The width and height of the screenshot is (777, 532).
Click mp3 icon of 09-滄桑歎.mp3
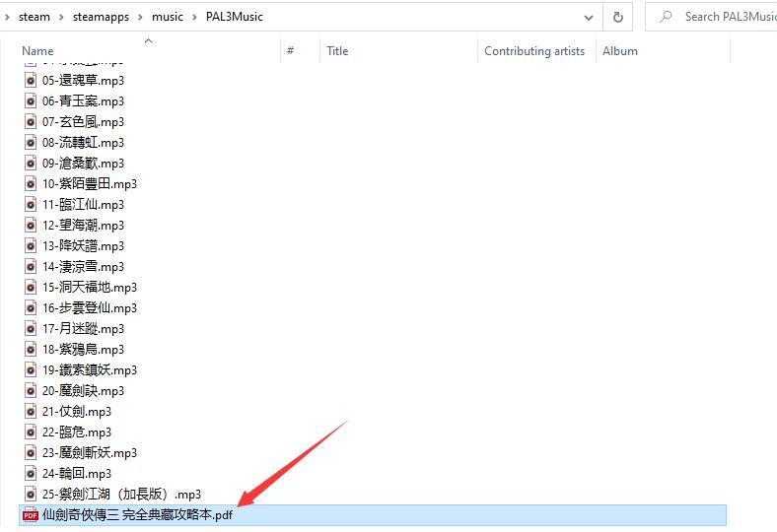click(x=31, y=163)
